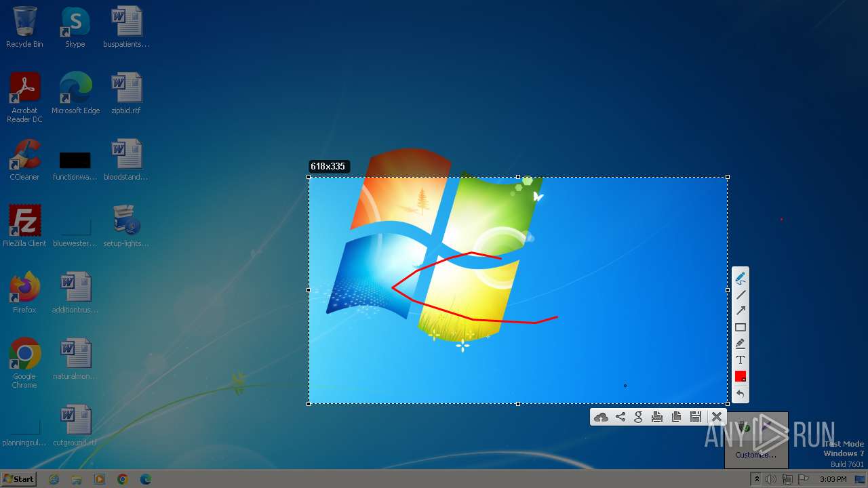Screen dimensions: 868x488
Task: Open Windows Media Player from taskbar
Action: (100, 479)
